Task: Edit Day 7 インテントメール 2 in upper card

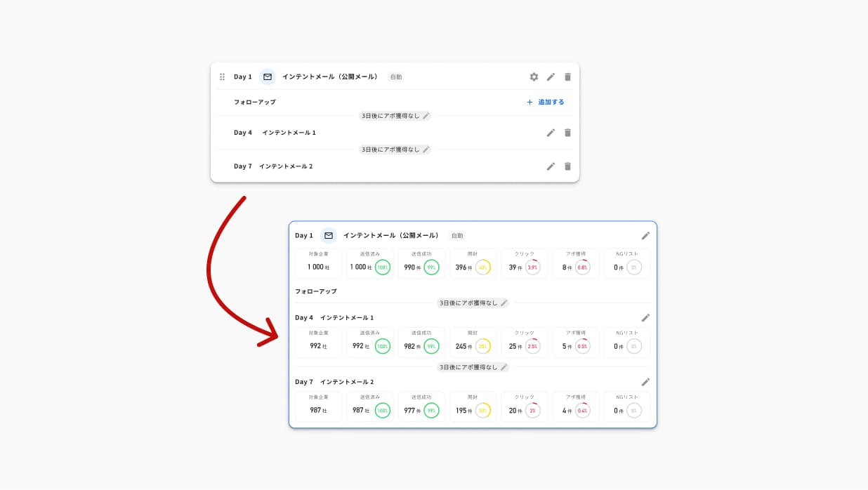Action: [551, 166]
